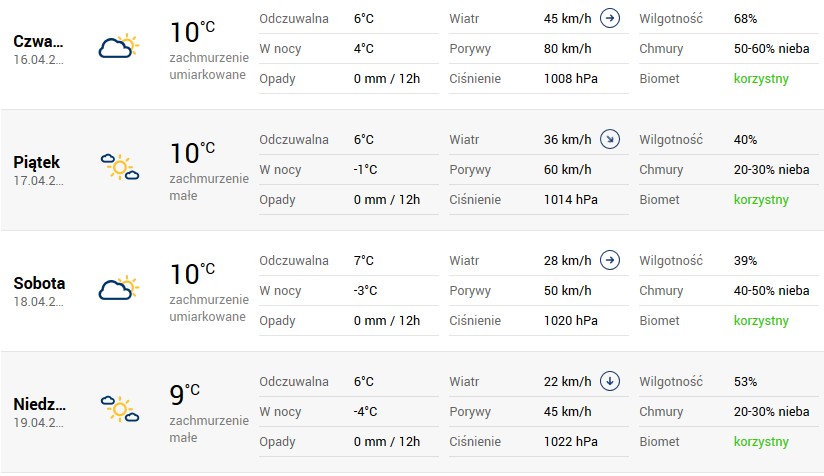Click Friday's mostly sunny weather icon
This screenshot has width=824, height=476.
118,167
